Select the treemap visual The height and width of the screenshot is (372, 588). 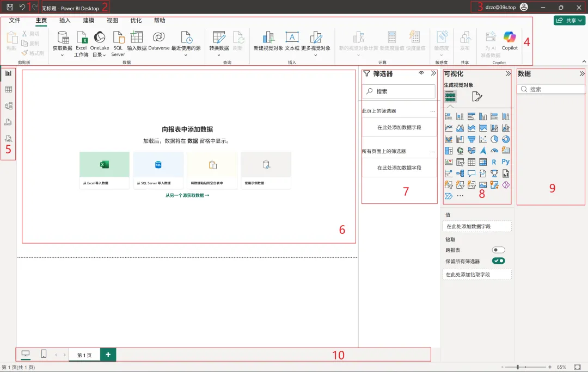(x=449, y=151)
